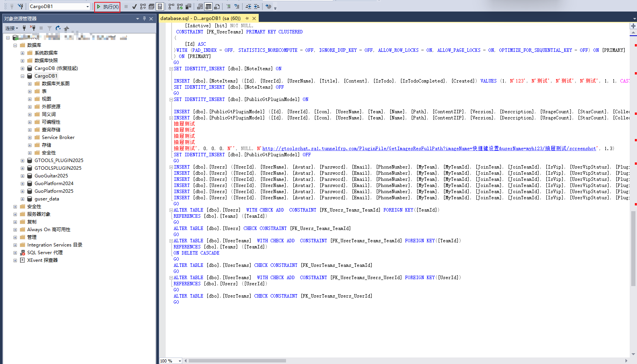This screenshot has height=364, width=637.
Task: Click Object Explorer disconnect icon
Action: pos(33,28)
